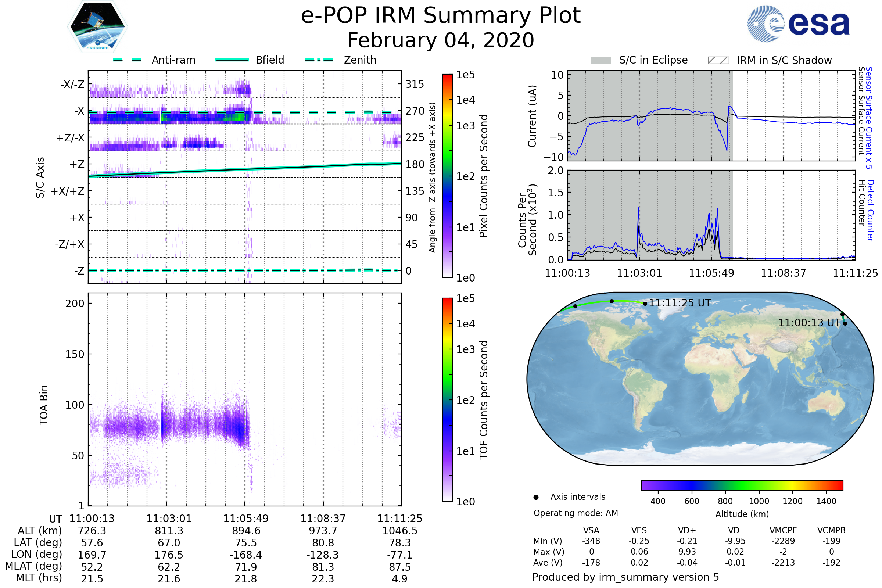882x588 pixels.
Task: Click the Bfield solid legend line
Action: click(232, 60)
